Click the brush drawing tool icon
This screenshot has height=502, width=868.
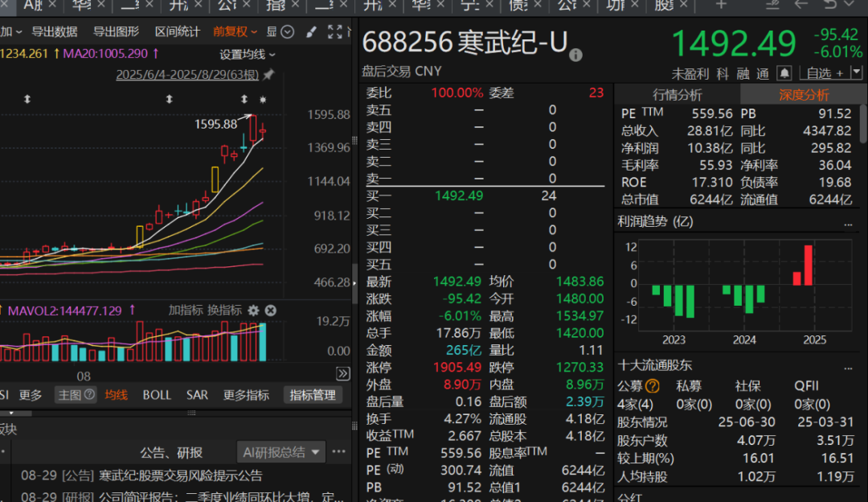pos(312,32)
